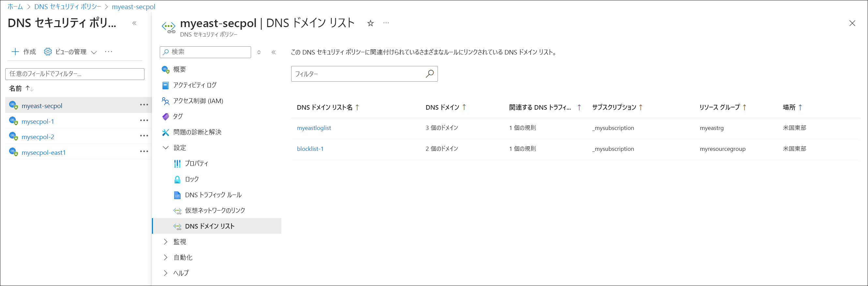Focus the 任意のフィールドでフィルター input
Screen dimensions: 868x286
75,74
